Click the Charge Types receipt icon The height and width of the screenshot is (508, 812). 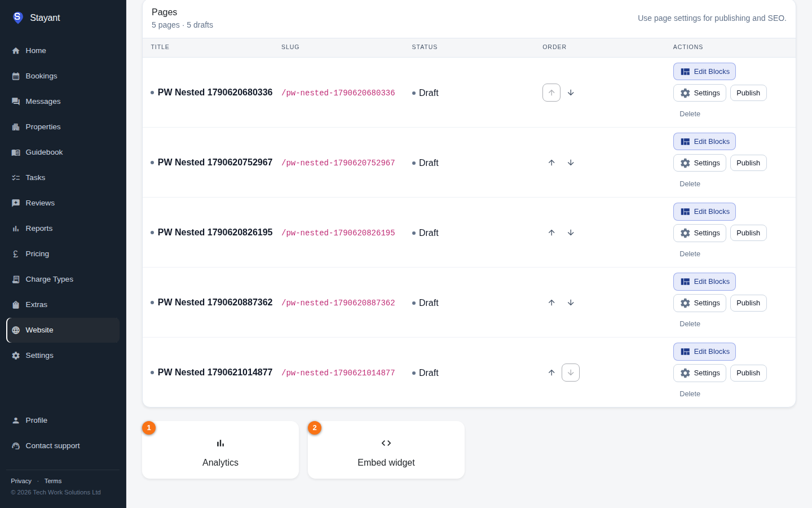pos(16,279)
